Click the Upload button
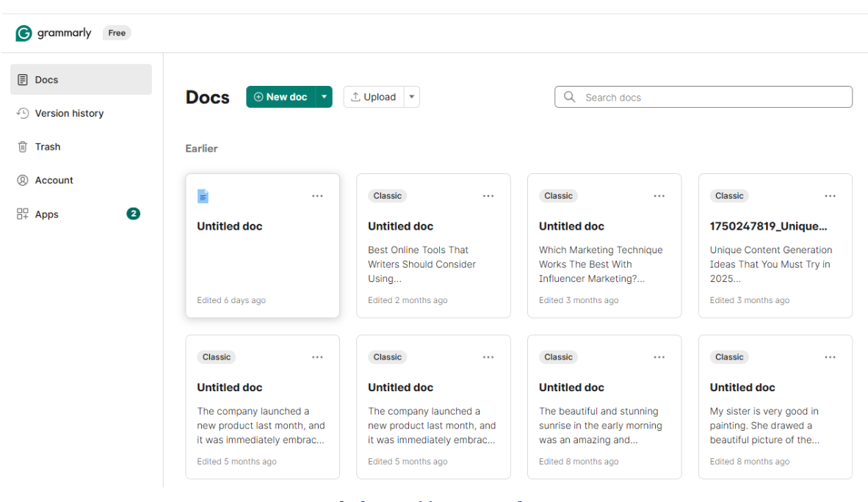The height and width of the screenshot is (502, 868). pyautogui.click(x=373, y=97)
